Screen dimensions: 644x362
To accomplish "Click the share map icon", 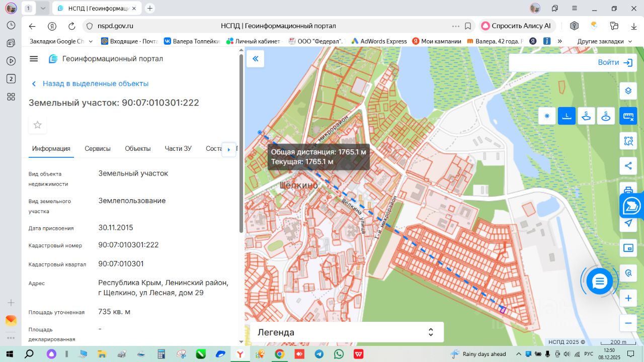I will (628, 166).
